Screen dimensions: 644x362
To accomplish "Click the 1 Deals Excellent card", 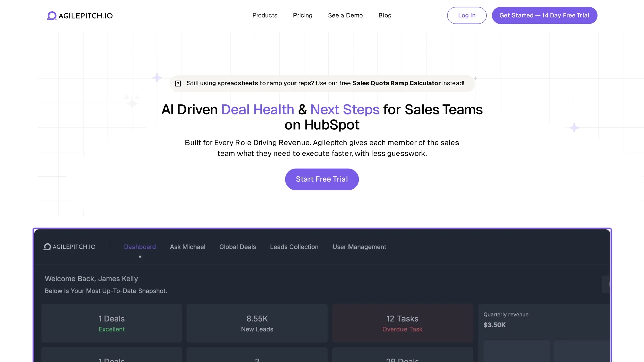I will pos(112,323).
